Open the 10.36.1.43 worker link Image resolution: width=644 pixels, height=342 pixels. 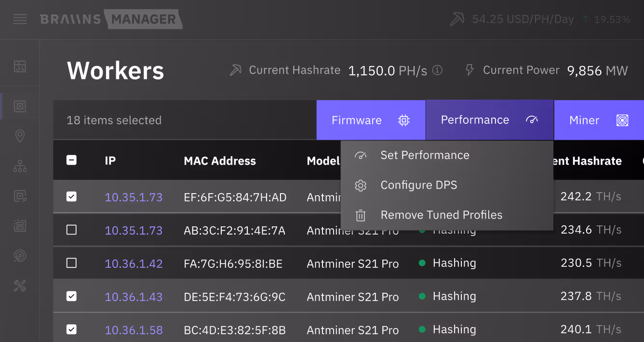(x=134, y=297)
